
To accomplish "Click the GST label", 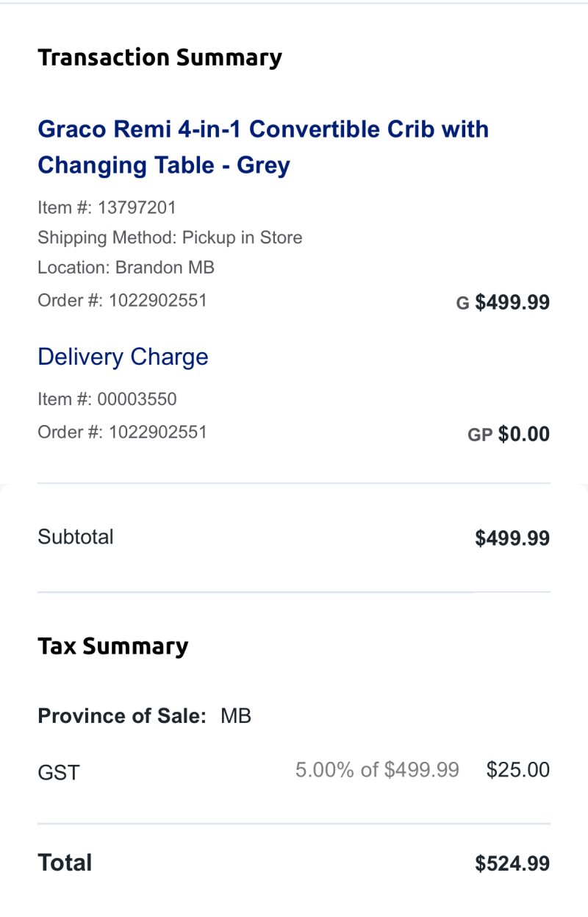I will [58, 772].
